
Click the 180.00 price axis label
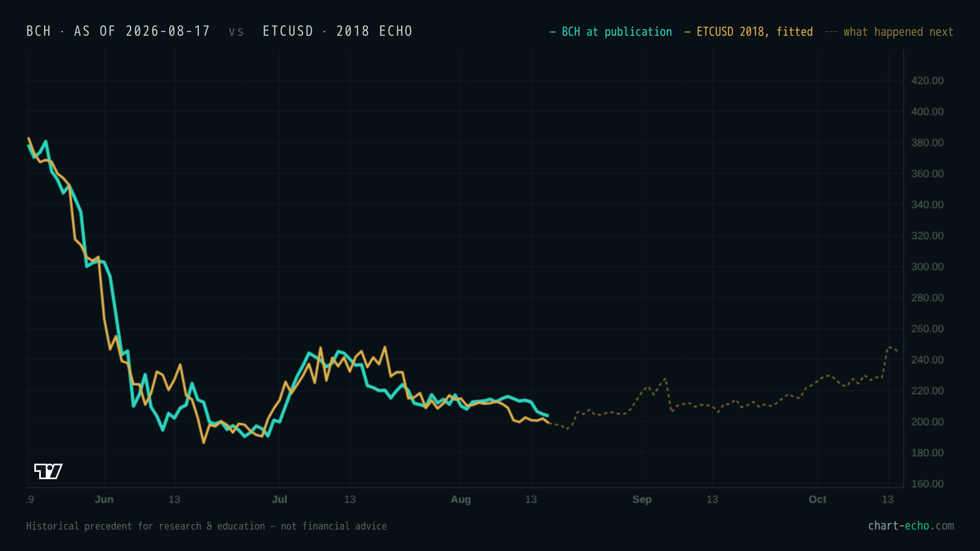tap(927, 453)
